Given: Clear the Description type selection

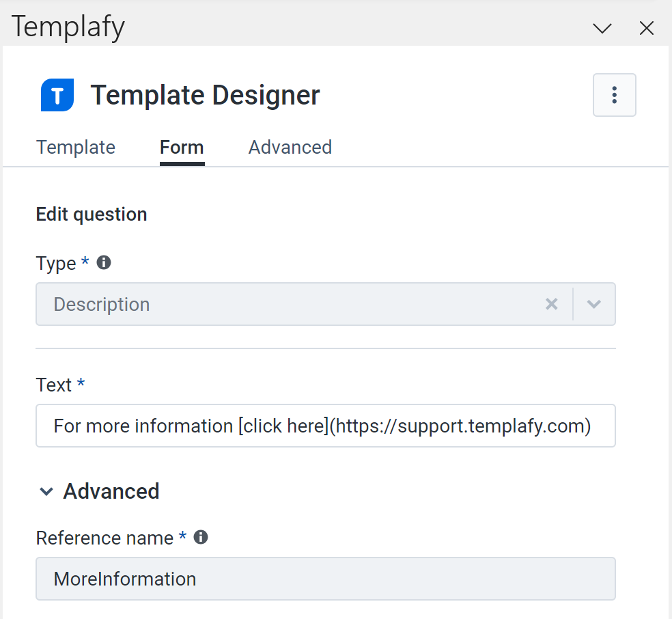Looking at the screenshot, I should (x=552, y=304).
